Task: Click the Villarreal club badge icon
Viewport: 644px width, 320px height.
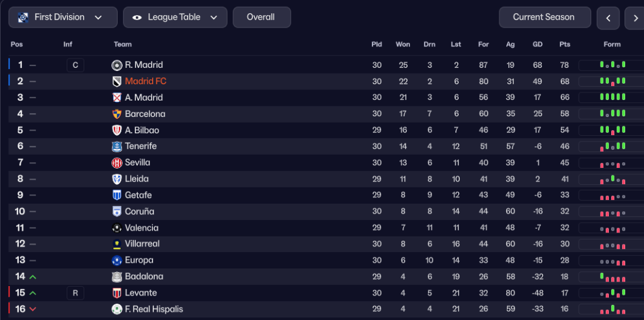Action: [116, 244]
